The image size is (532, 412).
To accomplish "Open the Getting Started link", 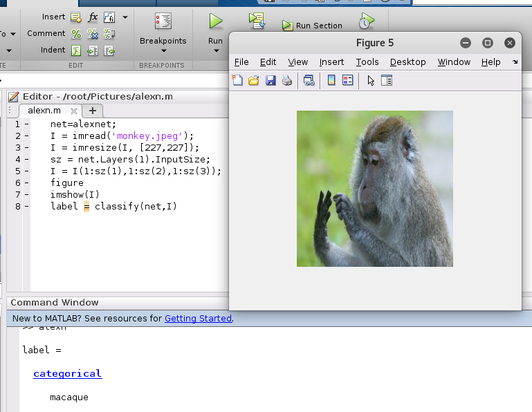I will tap(198, 319).
